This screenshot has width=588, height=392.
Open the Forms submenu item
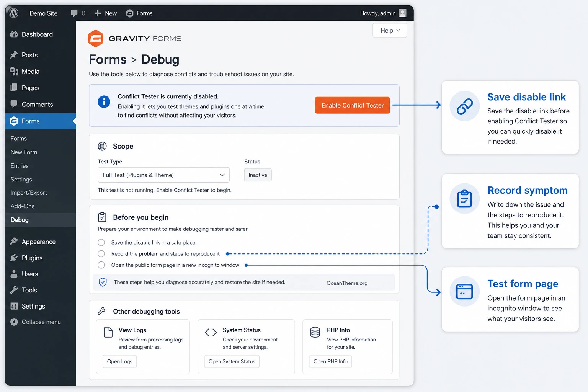[x=19, y=139]
